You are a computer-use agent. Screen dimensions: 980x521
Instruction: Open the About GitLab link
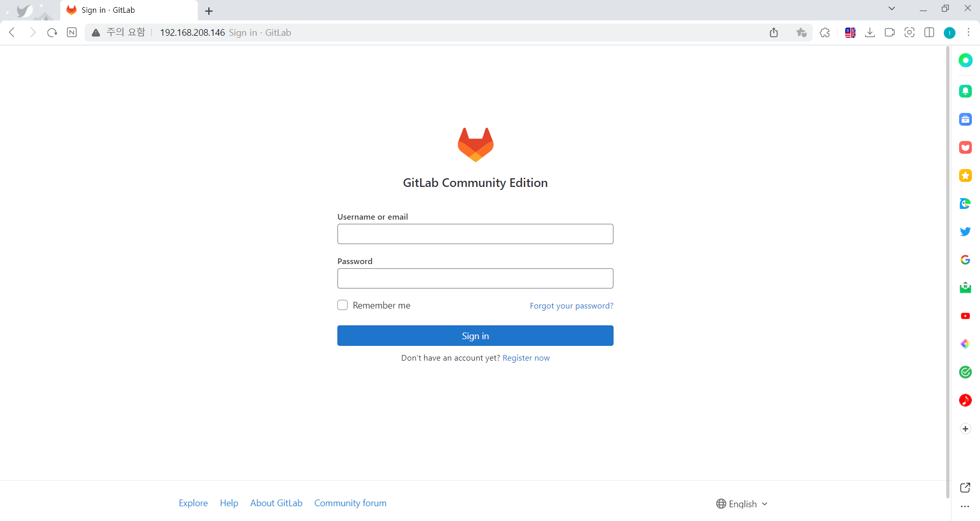click(276, 503)
